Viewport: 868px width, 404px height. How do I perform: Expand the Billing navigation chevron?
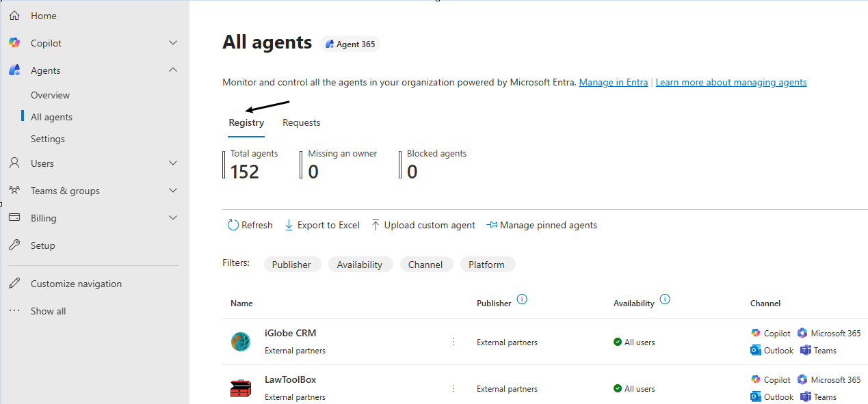[173, 218]
